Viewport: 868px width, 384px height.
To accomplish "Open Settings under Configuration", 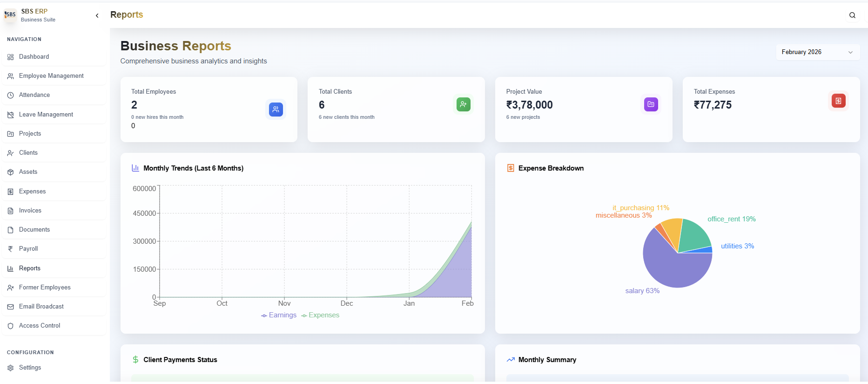I will (x=54, y=368).
